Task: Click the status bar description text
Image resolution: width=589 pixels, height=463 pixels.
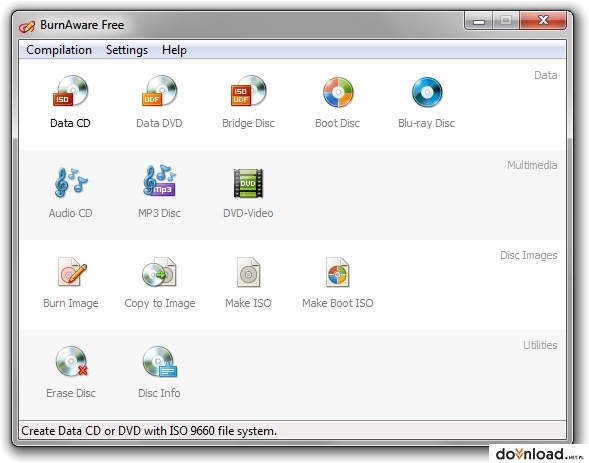Action: (x=149, y=431)
